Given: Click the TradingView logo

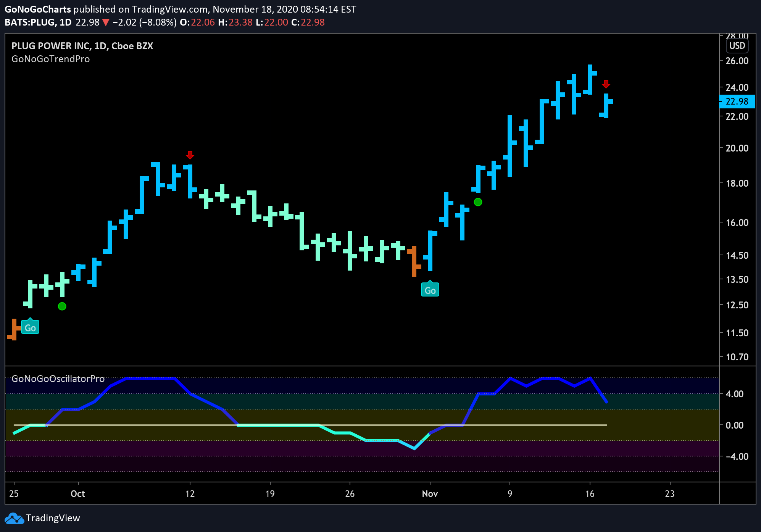Looking at the screenshot, I should coord(14,518).
